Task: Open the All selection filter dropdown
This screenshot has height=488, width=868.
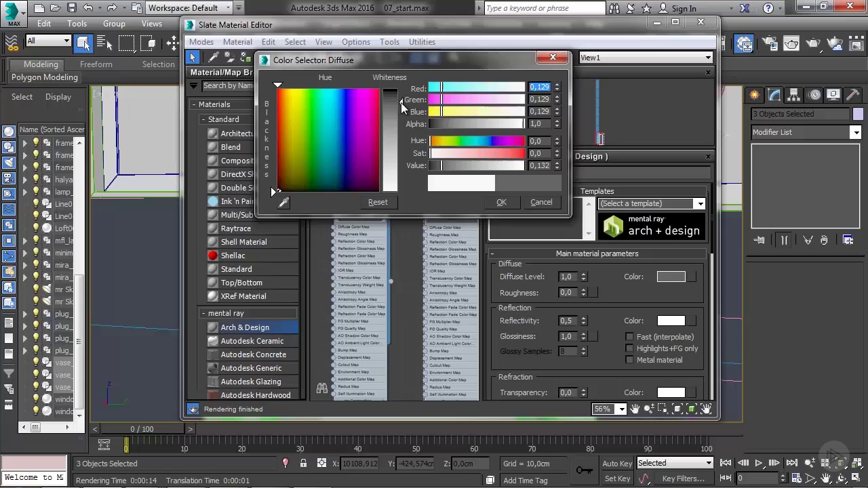Action: pos(48,41)
